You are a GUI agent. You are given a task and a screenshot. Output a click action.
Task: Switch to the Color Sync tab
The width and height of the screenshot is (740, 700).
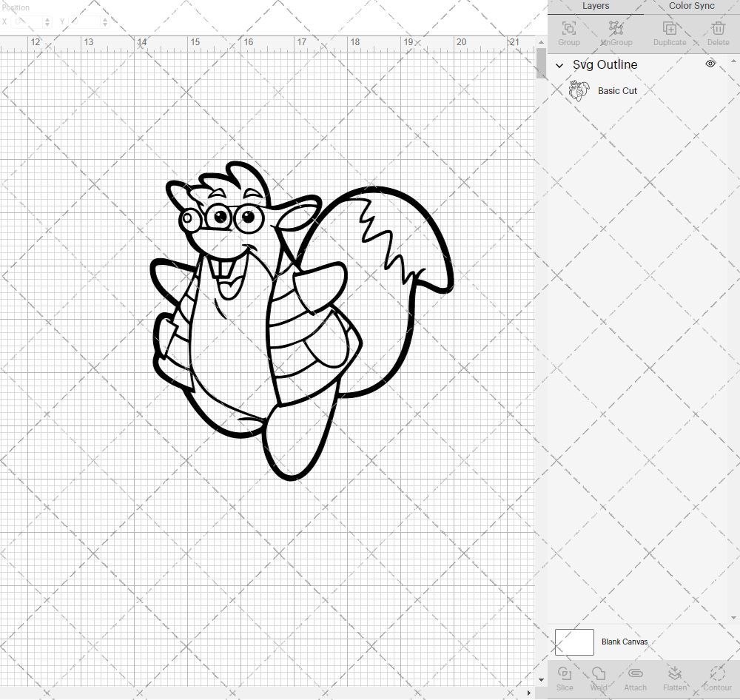coord(691,6)
